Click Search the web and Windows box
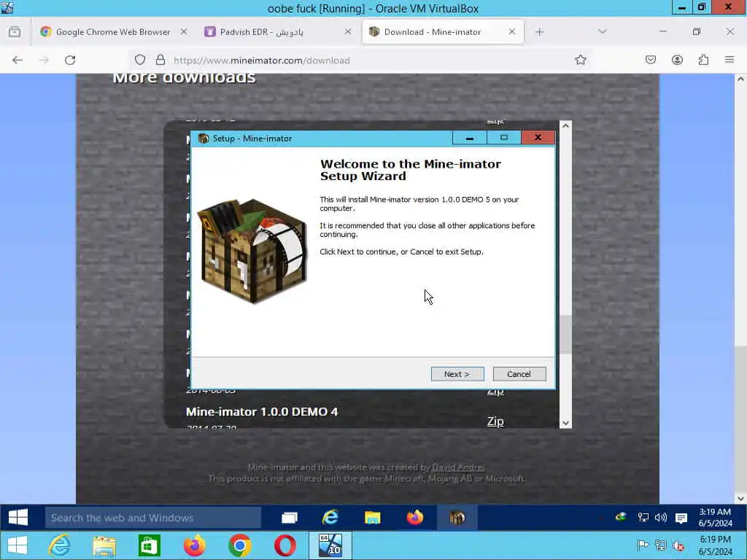The height and width of the screenshot is (560, 747). coord(153,518)
